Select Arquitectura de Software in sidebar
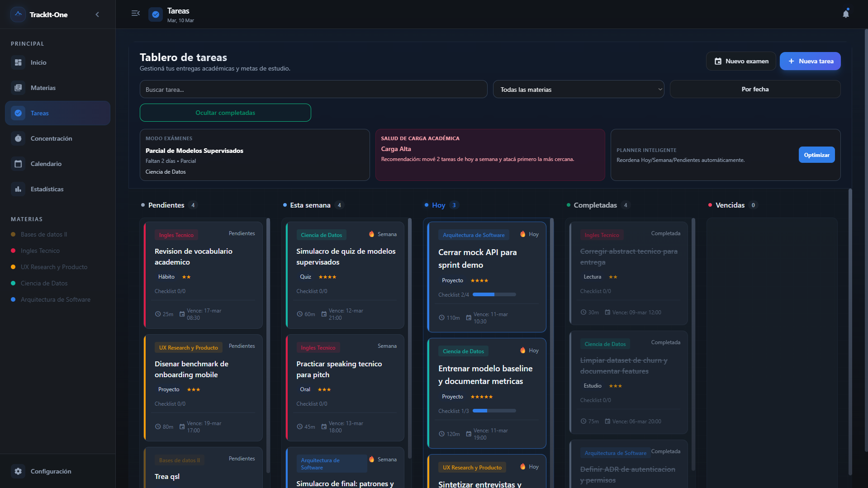Viewport: 868px width, 488px height. (x=55, y=299)
